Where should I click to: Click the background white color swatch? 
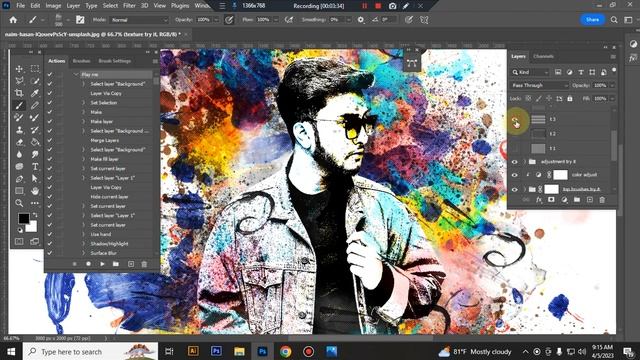point(32,227)
